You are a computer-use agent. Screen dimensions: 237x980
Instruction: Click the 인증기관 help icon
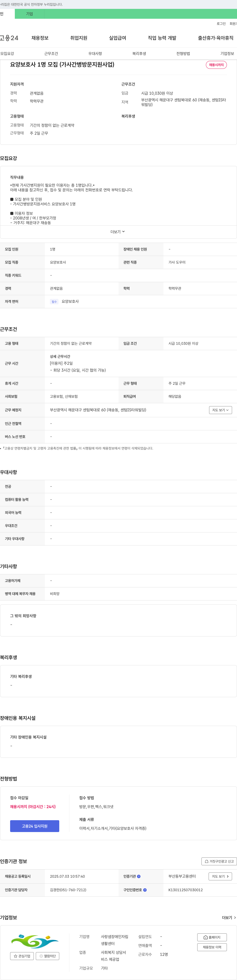[139, 876]
